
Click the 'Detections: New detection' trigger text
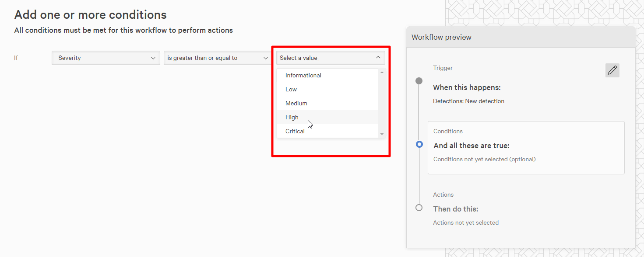pyautogui.click(x=468, y=101)
